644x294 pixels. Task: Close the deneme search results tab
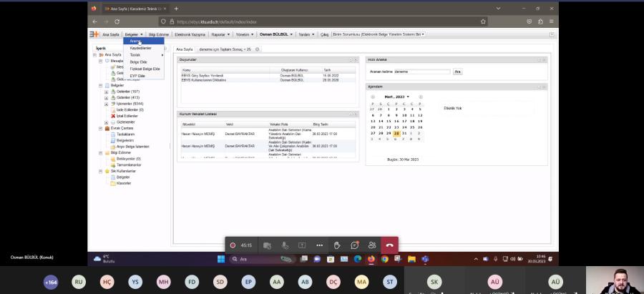tap(257, 49)
